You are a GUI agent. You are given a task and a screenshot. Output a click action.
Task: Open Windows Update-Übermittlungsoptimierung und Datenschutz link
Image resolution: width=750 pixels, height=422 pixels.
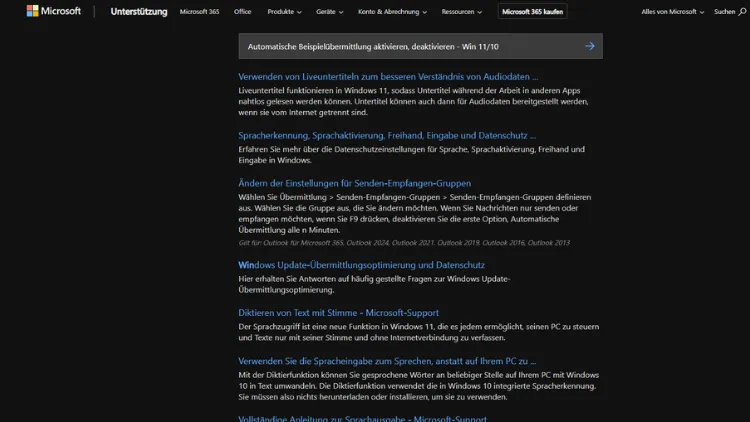361,265
